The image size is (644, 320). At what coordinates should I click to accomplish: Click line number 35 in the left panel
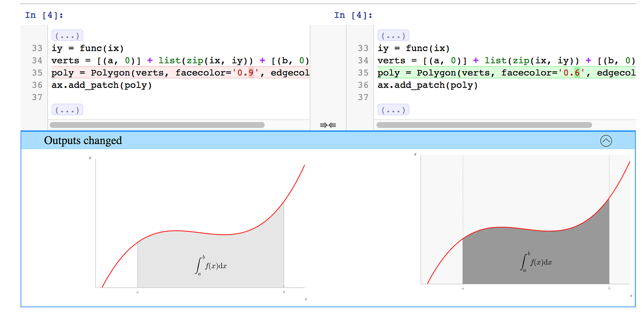click(37, 72)
